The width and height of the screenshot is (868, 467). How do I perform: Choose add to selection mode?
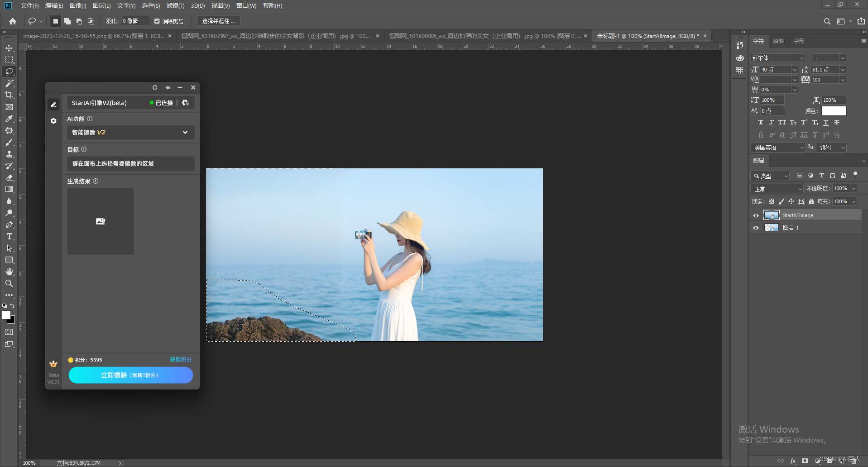coord(67,21)
